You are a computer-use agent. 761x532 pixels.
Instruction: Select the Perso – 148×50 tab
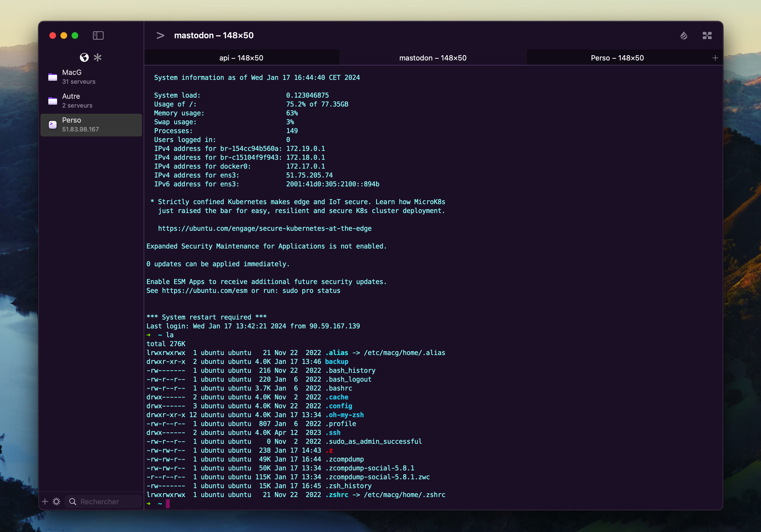click(x=617, y=58)
